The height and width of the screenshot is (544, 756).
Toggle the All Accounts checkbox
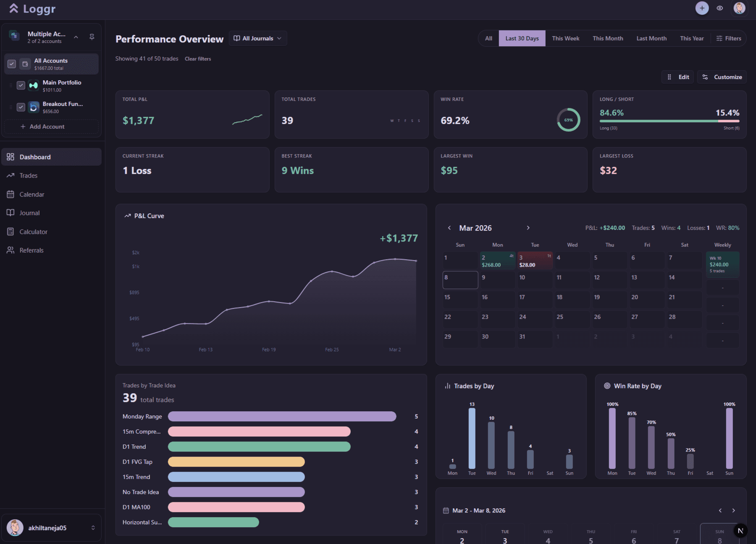coord(11,64)
